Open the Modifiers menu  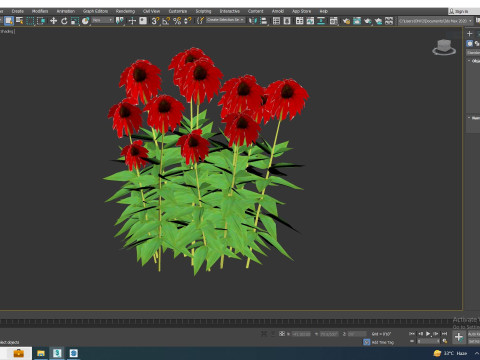[40, 11]
